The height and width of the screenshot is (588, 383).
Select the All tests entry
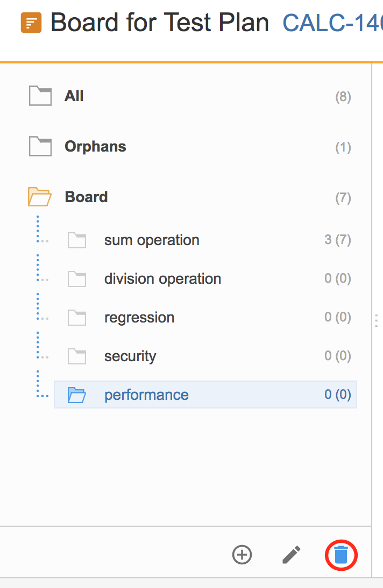pyautogui.click(x=74, y=96)
